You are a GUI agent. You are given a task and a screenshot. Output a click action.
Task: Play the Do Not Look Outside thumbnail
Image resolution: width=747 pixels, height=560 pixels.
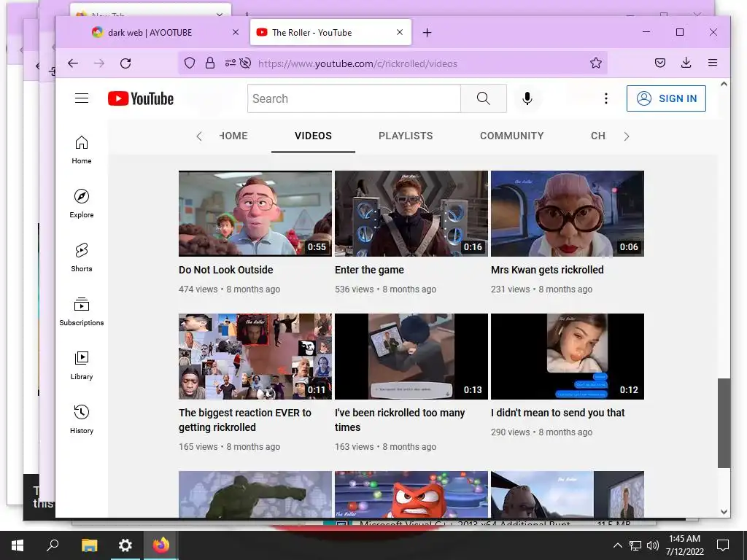click(x=255, y=214)
